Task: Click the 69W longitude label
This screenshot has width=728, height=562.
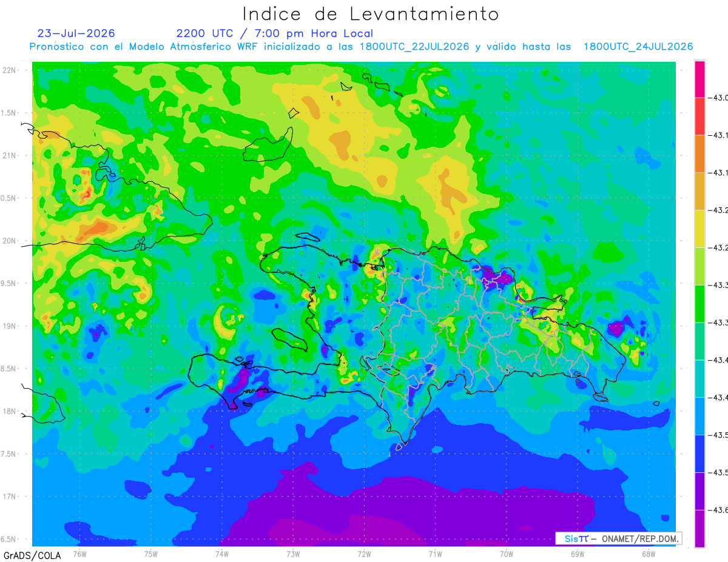Action: pos(578,554)
